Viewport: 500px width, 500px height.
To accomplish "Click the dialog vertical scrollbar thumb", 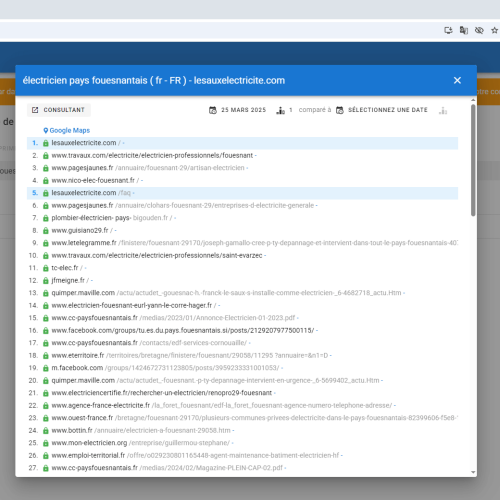I will tap(473, 160).
